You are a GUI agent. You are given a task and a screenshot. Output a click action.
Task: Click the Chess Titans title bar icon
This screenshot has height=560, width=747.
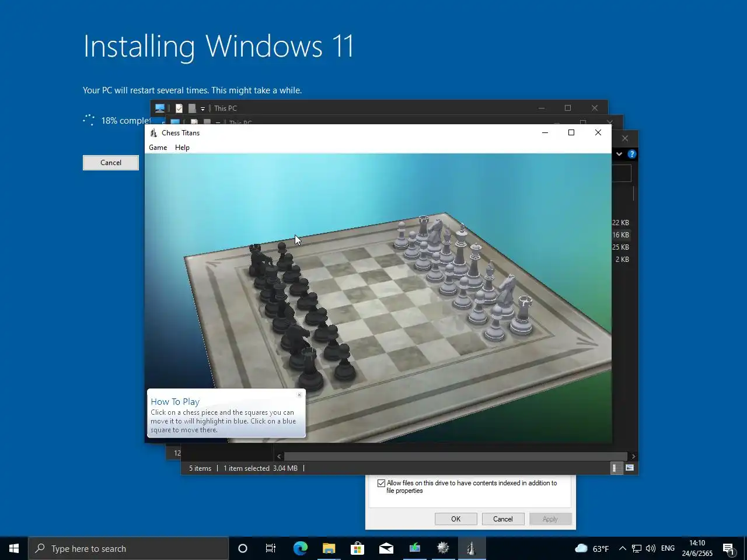pyautogui.click(x=153, y=133)
